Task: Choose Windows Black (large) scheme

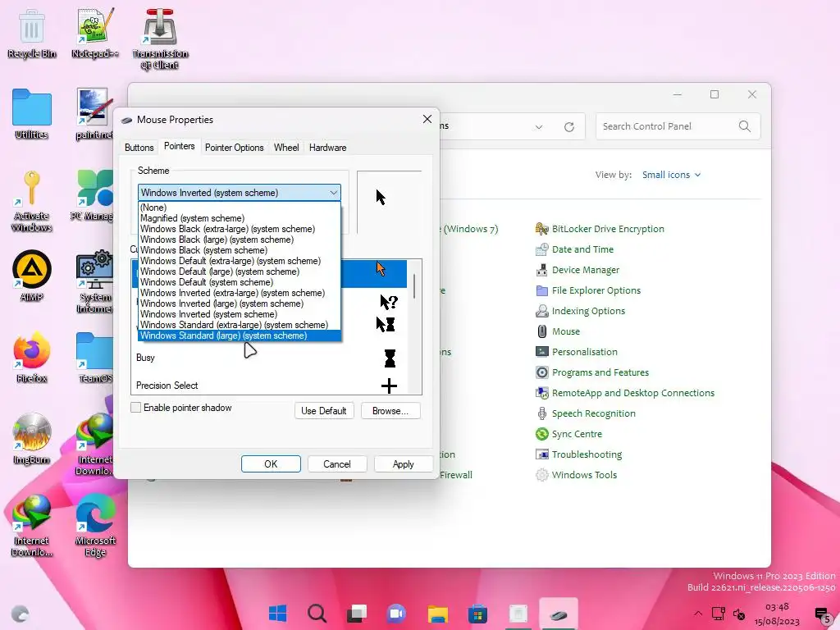Action: [x=240, y=240]
